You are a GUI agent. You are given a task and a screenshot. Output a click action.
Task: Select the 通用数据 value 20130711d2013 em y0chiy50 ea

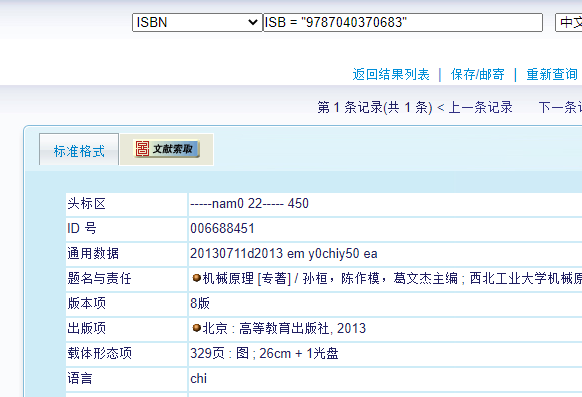point(284,254)
